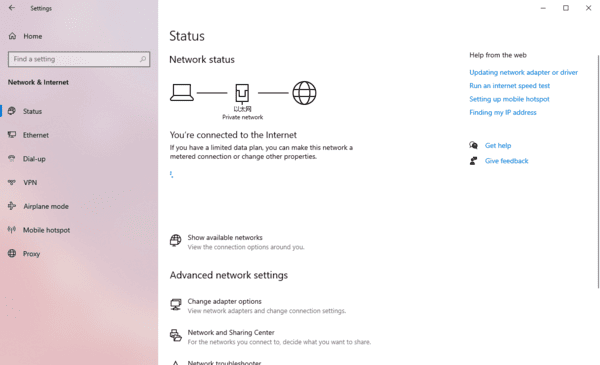Click the Get help link
600x365 pixels.
pos(498,145)
